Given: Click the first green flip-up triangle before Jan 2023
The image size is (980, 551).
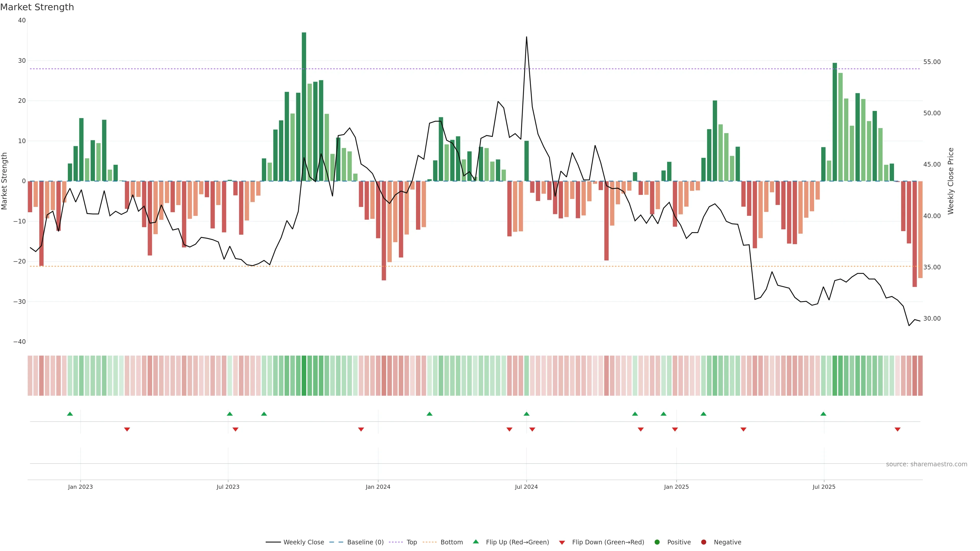Looking at the screenshot, I should point(70,414).
